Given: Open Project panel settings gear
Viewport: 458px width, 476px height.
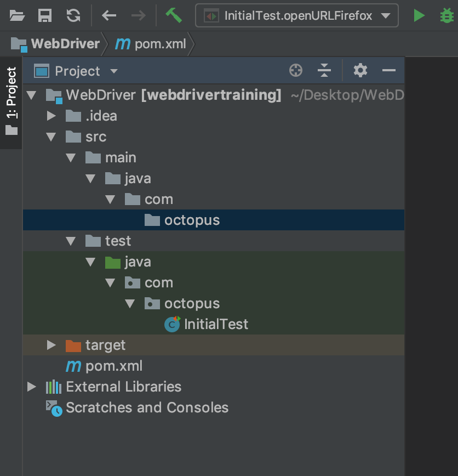Looking at the screenshot, I should [x=360, y=70].
